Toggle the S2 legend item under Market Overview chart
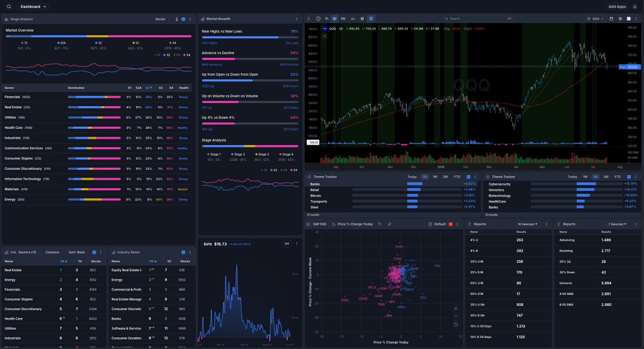 tap(166, 55)
